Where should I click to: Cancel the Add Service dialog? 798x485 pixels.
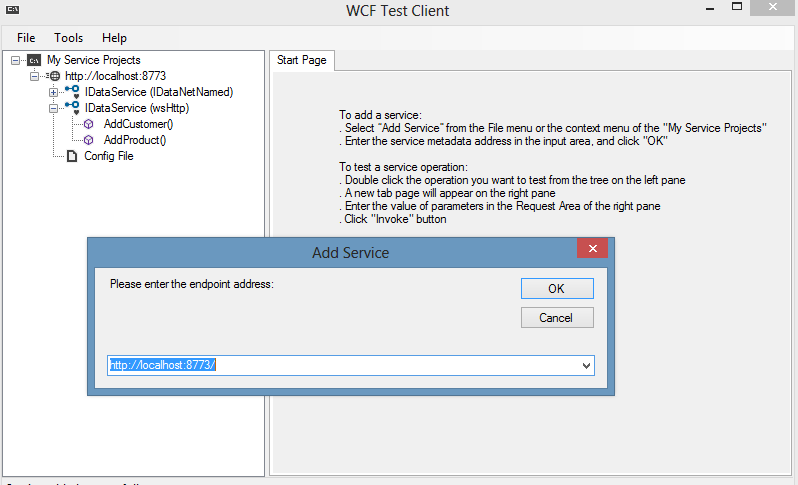point(557,318)
